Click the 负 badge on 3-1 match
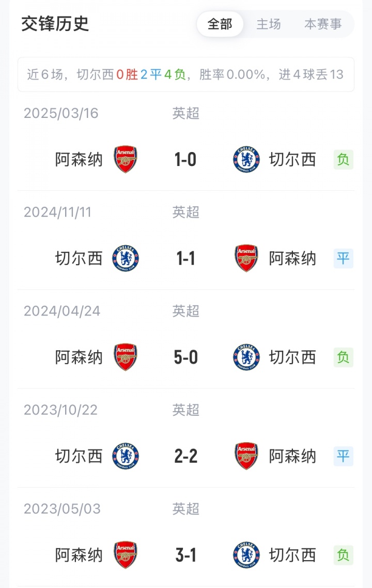The height and width of the screenshot is (588, 372). pos(343,555)
